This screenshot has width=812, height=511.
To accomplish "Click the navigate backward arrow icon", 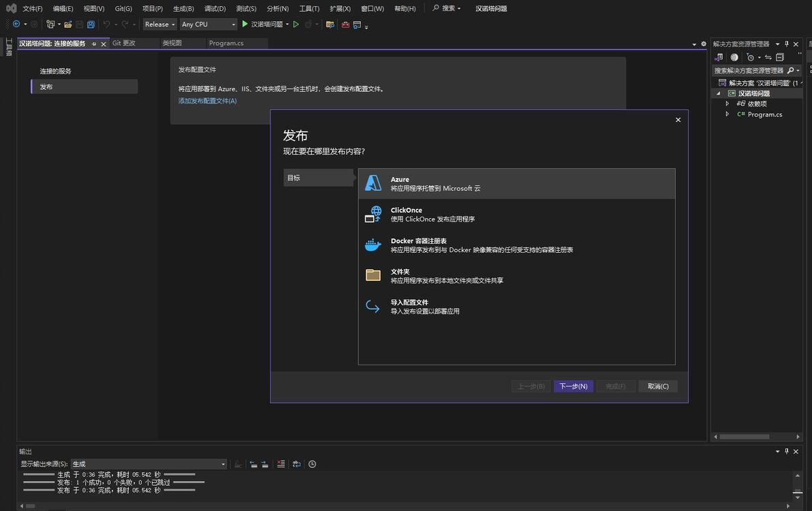I will 16,25.
